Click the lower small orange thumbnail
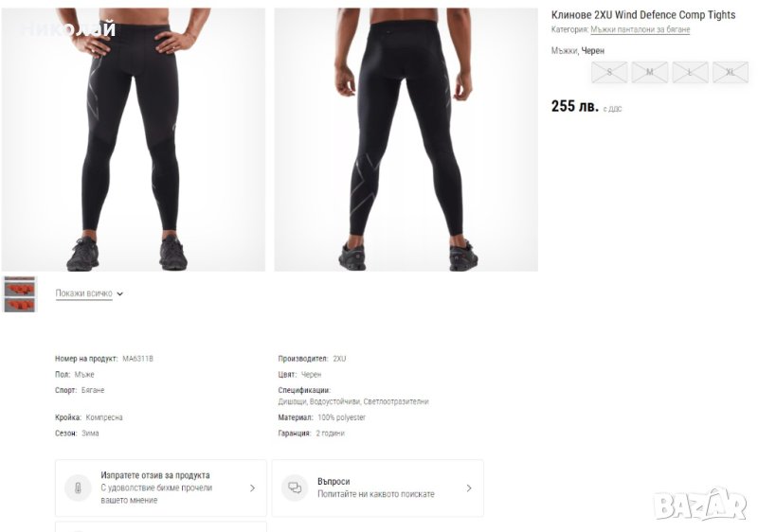 20,304
